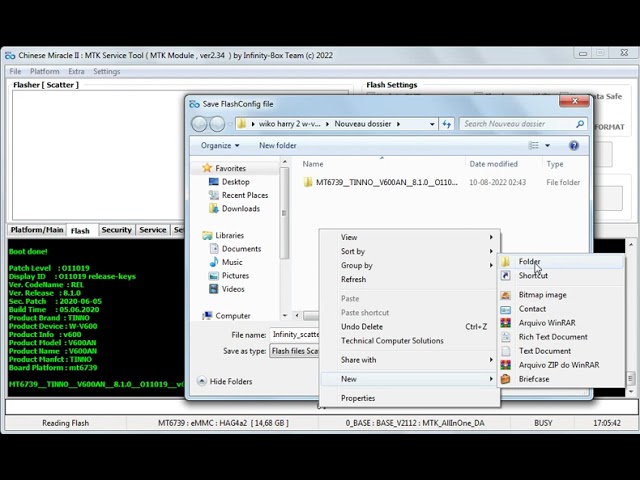Click Properties in context menu
Screen dimensions: 640x480
(409, 398)
